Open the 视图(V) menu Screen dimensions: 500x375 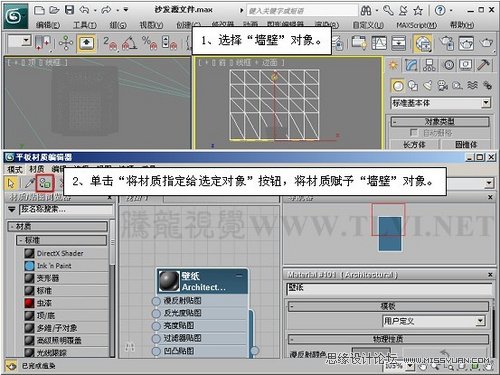point(151,25)
